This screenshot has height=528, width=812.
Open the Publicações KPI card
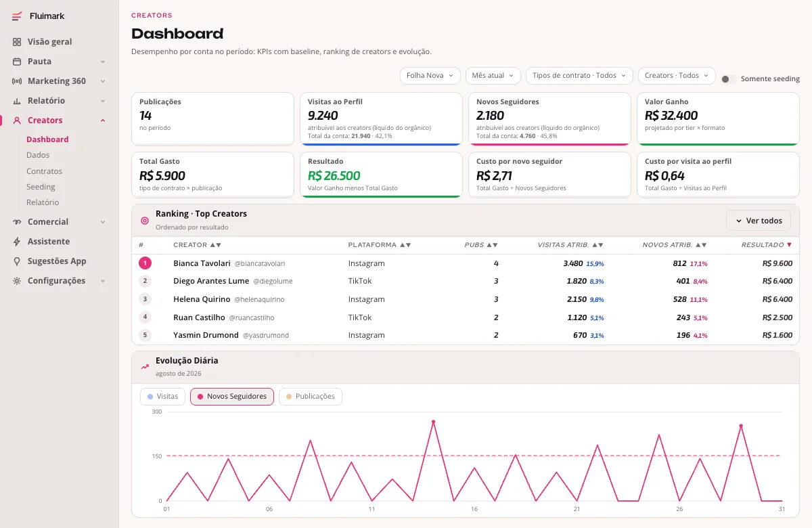212,118
